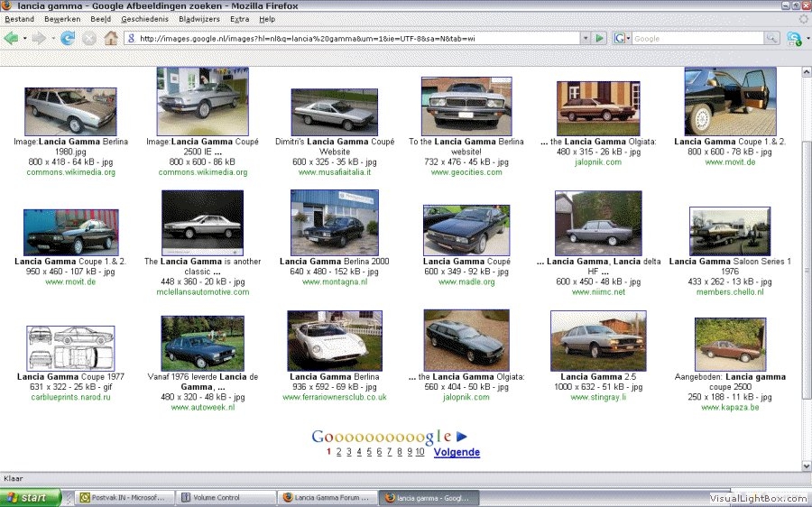
Task: Click the Skype toolbar icon
Action: pyautogui.click(x=793, y=38)
